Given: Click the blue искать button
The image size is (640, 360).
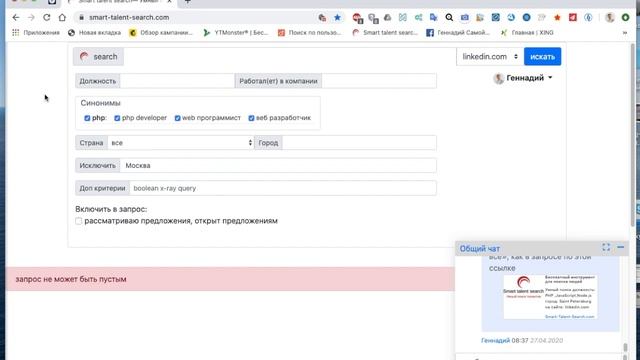Looking at the screenshot, I should coord(542,57).
